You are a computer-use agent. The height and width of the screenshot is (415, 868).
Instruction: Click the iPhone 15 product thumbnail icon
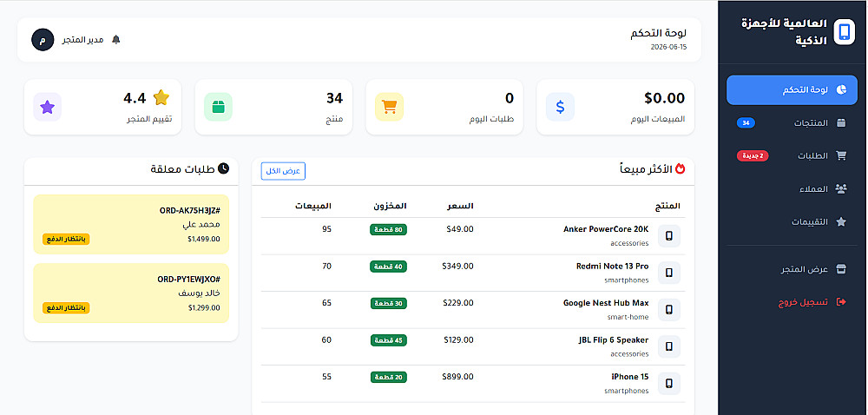[x=668, y=383]
